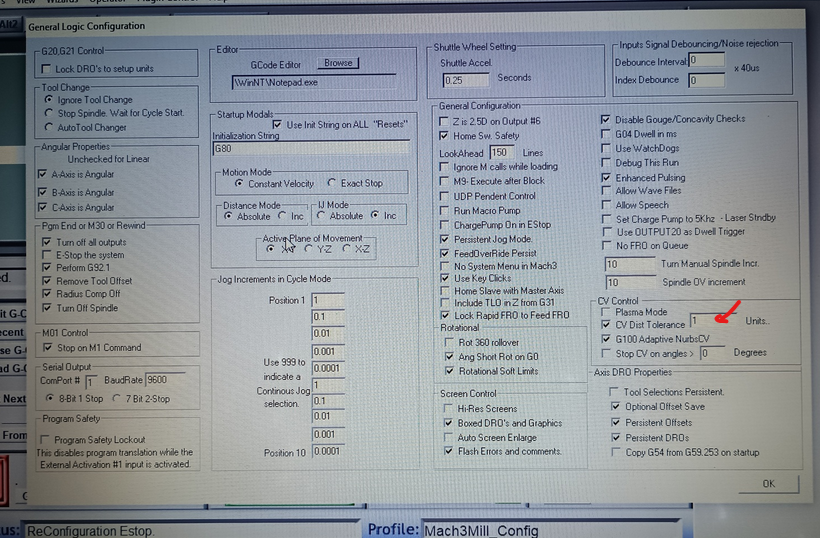
Task: Toggle Remove Tool Offset checkbox
Action: tap(47, 280)
